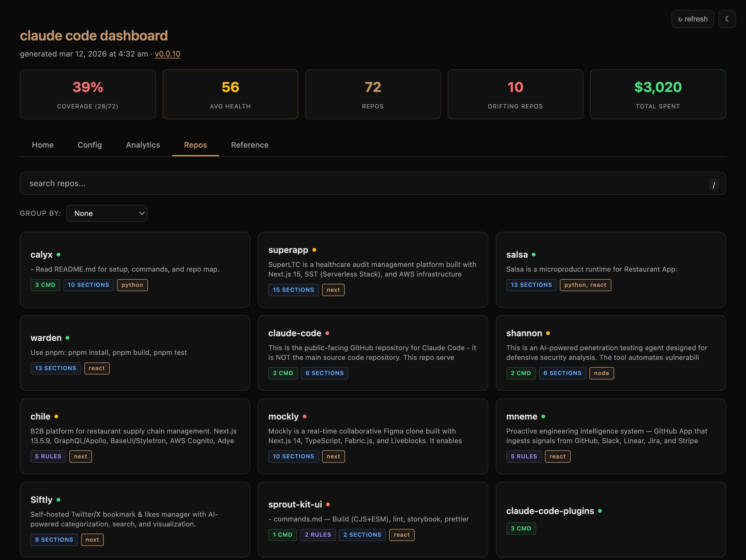This screenshot has width=746, height=560.
Task: Click the Drifting Repos stat card
Action: pyautogui.click(x=515, y=94)
